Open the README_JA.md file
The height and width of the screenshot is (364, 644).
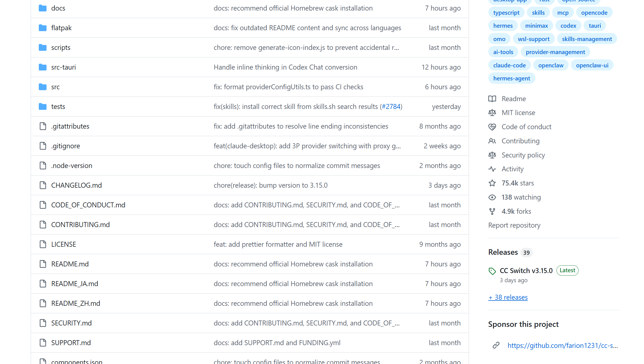coord(75,284)
